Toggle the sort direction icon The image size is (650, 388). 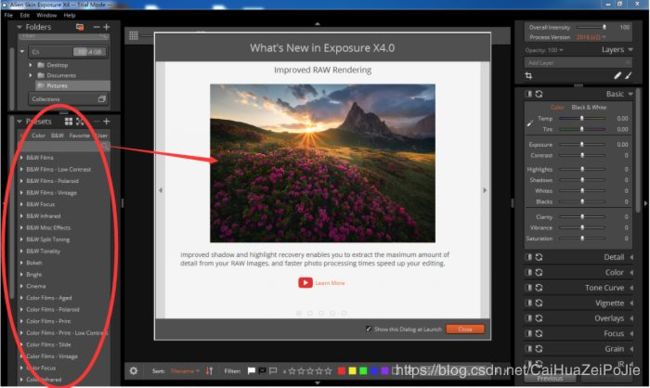click(209, 371)
